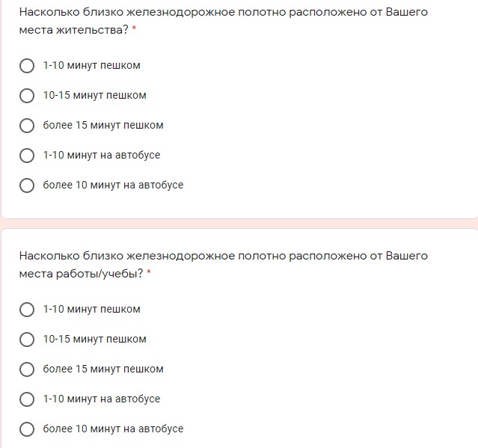This screenshot has height=448, width=478.
Task: Select 'более 10 минут на автобусе' radio for места работы/учебы
Action: [27, 429]
